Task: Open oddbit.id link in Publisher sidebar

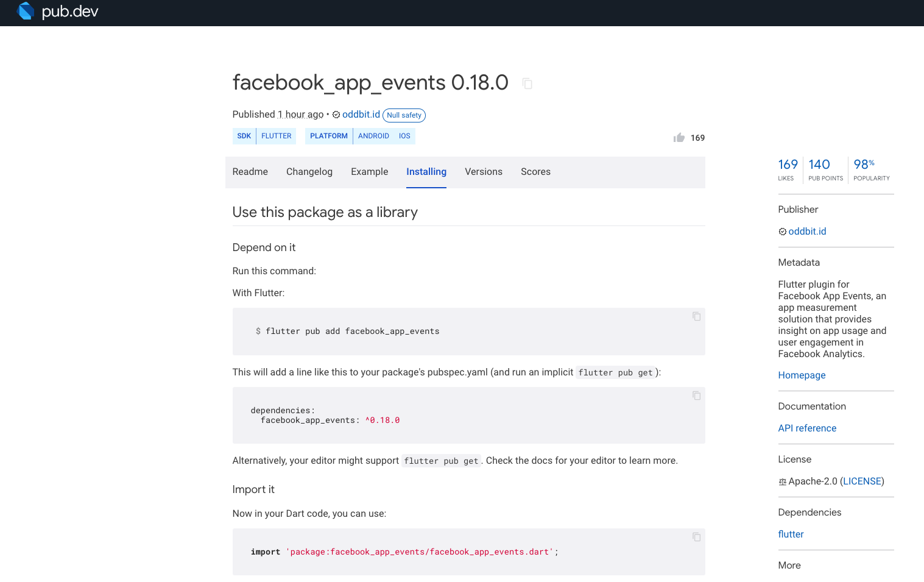Action: (x=807, y=232)
